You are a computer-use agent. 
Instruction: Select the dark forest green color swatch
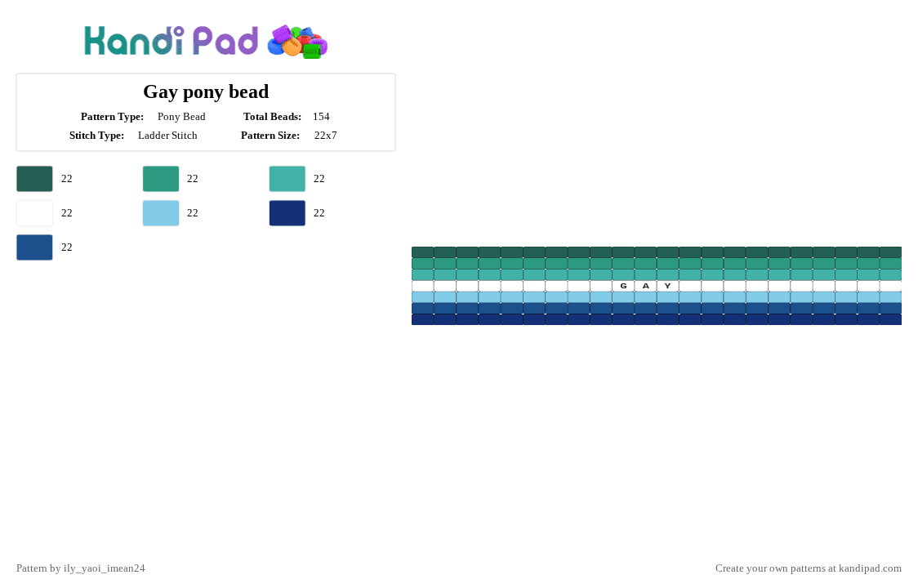[x=34, y=179]
